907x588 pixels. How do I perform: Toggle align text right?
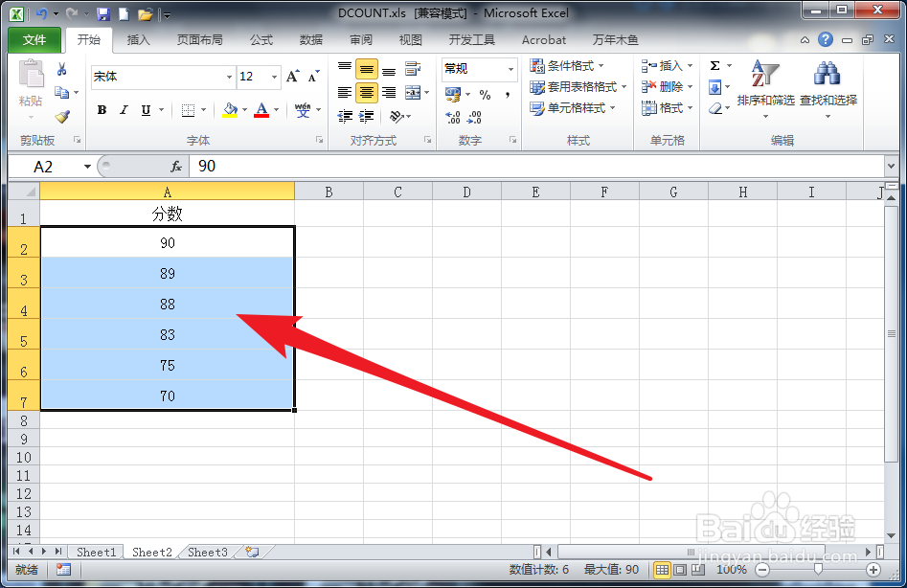(x=389, y=93)
